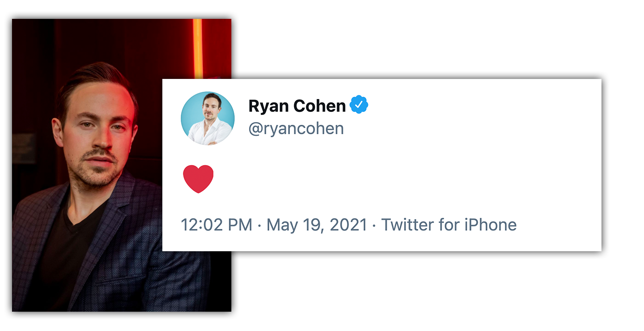Click the orange neon light strip in the photo
644x331 pixels.
tap(197, 48)
